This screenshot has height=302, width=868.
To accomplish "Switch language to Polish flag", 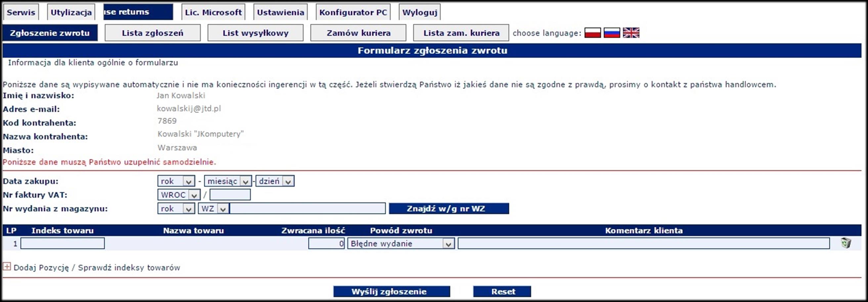I will click(592, 33).
